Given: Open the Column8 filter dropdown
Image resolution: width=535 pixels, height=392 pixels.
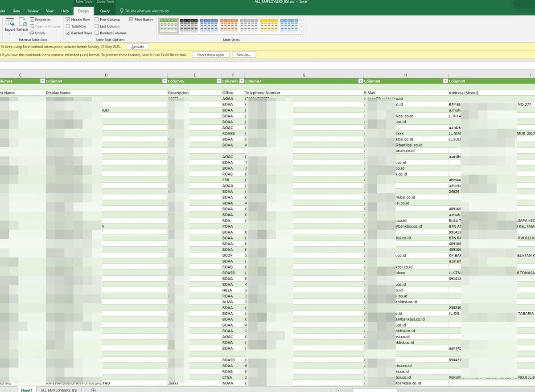Looking at the screenshot, I should coord(445,81).
